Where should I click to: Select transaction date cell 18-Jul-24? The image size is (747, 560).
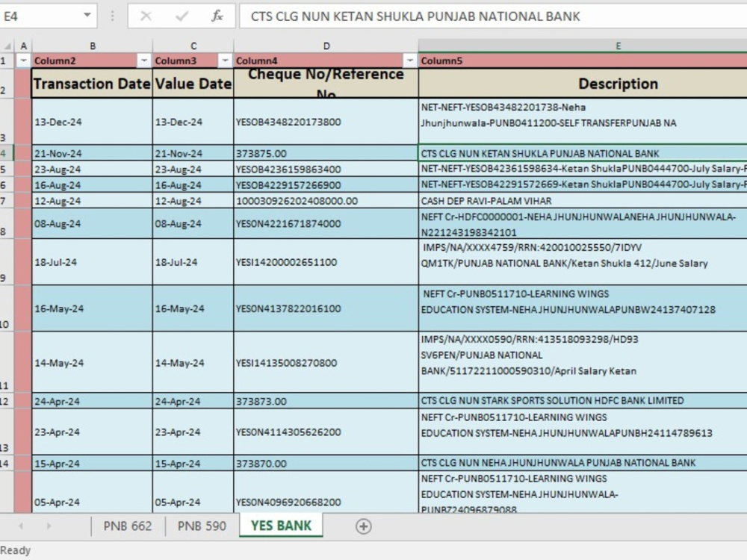[x=92, y=262]
